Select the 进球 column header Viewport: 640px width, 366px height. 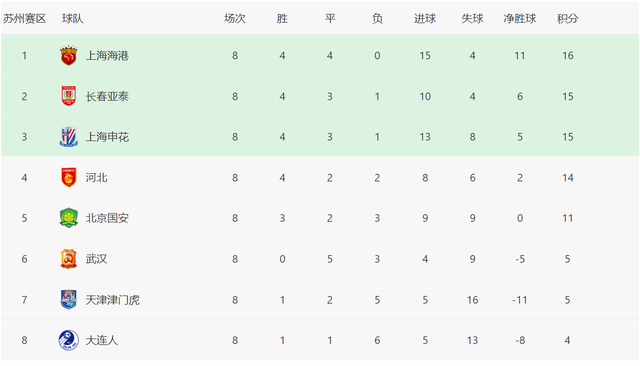click(x=425, y=18)
